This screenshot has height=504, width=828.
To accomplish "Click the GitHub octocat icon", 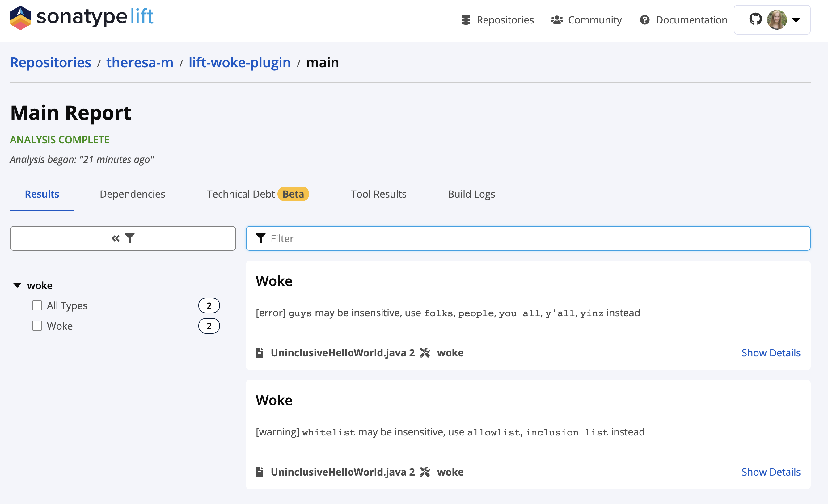I will click(x=756, y=19).
